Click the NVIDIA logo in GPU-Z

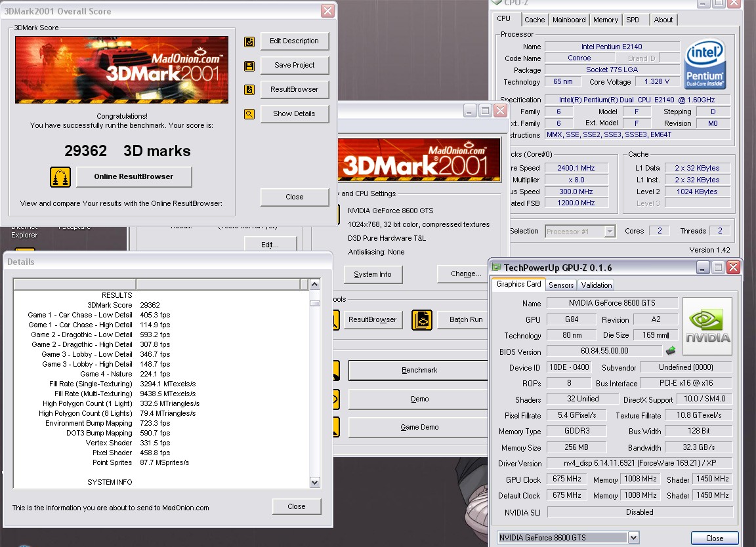(707, 326)
